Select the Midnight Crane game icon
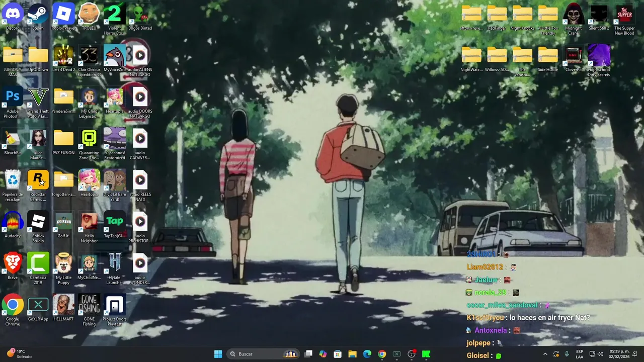The width and height of the screenshot is (644, 362). coord(574,20)
